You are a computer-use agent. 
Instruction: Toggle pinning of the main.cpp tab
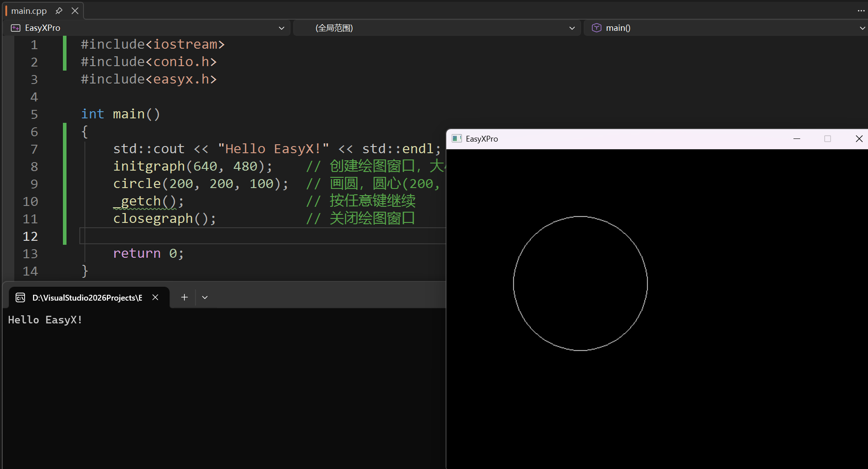[58, 11]
